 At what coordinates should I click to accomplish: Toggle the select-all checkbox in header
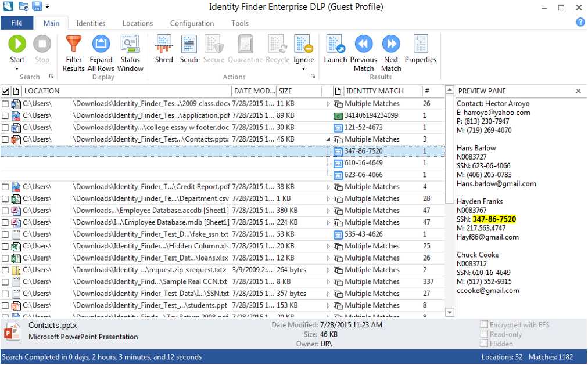5,91
